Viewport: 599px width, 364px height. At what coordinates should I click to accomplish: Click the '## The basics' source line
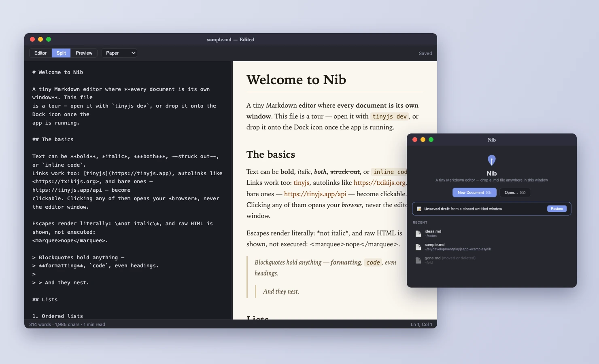(53, 140)
